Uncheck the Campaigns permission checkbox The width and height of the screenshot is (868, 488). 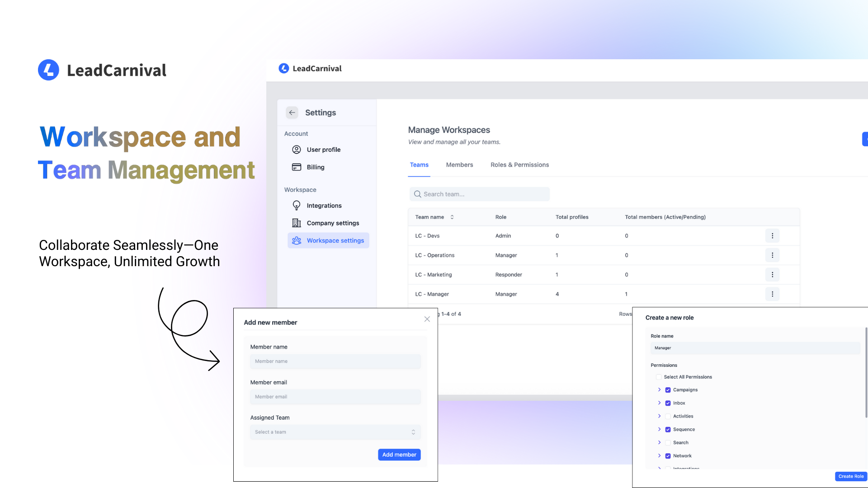coord(668,390)
